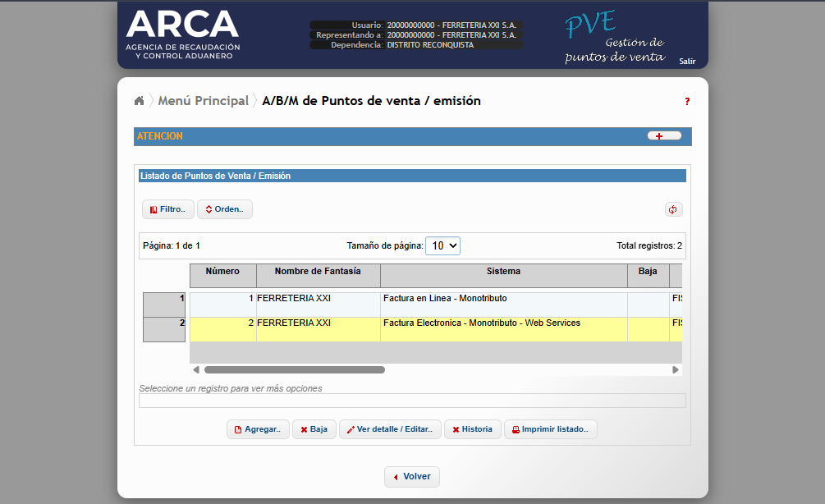Click the Dependencia DISTRITO RECONQUISTA text

[402, 44]
